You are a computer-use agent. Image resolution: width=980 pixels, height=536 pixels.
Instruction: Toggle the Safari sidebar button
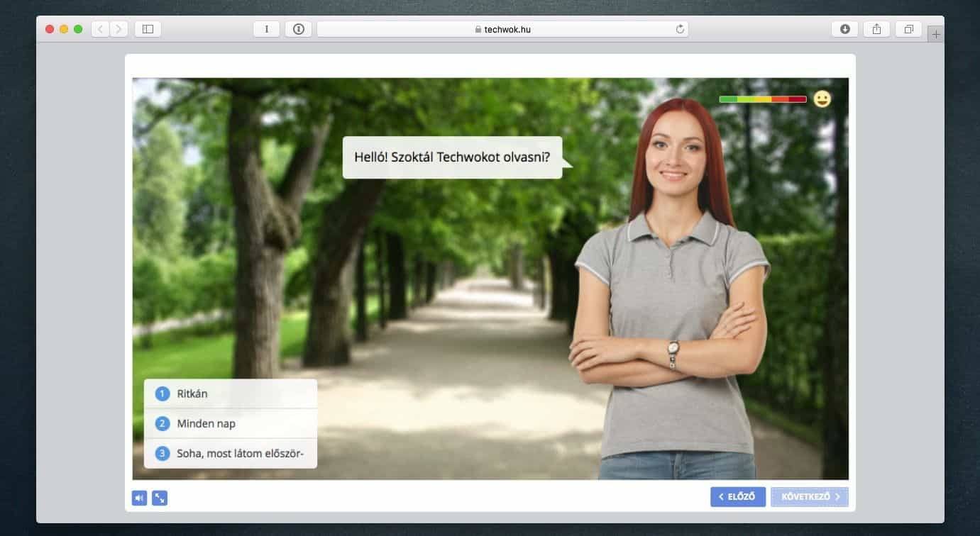coord(148,29)
